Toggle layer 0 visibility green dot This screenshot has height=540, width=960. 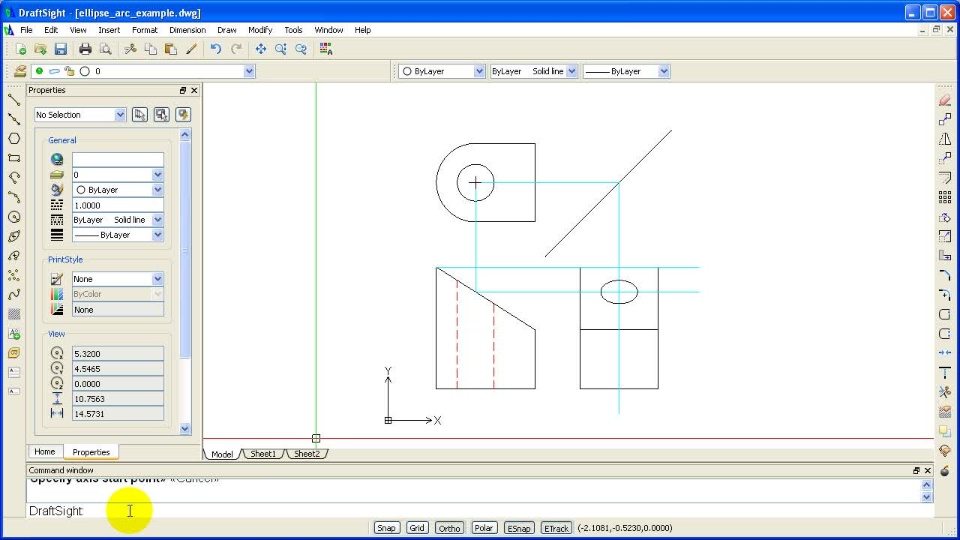(x=39, y=71)
